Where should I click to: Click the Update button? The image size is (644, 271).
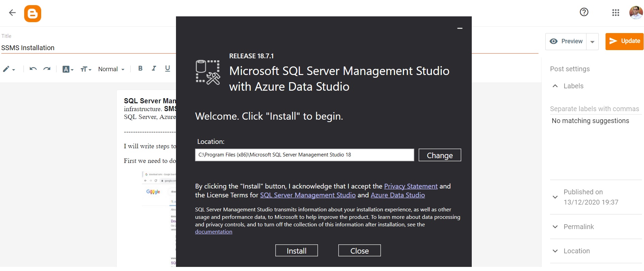pos(624,41)
